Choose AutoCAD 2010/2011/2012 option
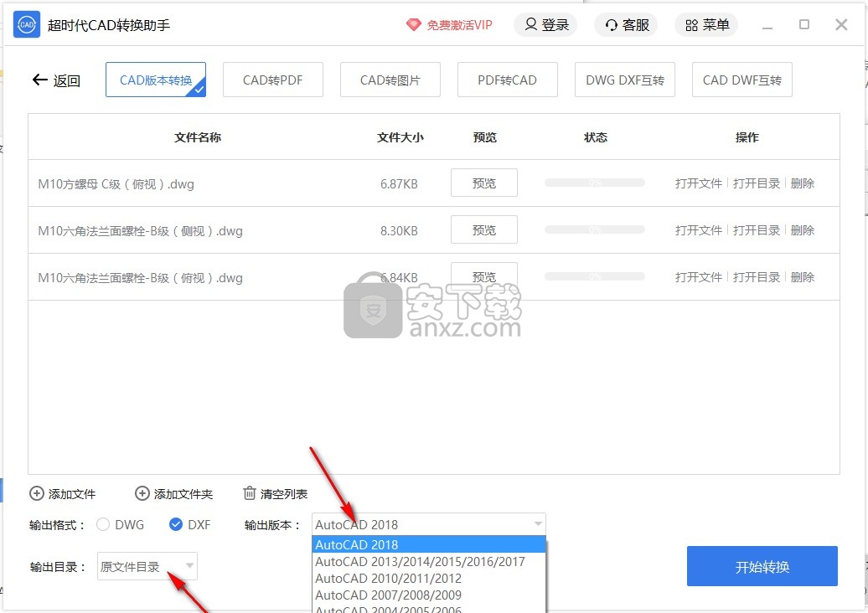 pos(429,578)
